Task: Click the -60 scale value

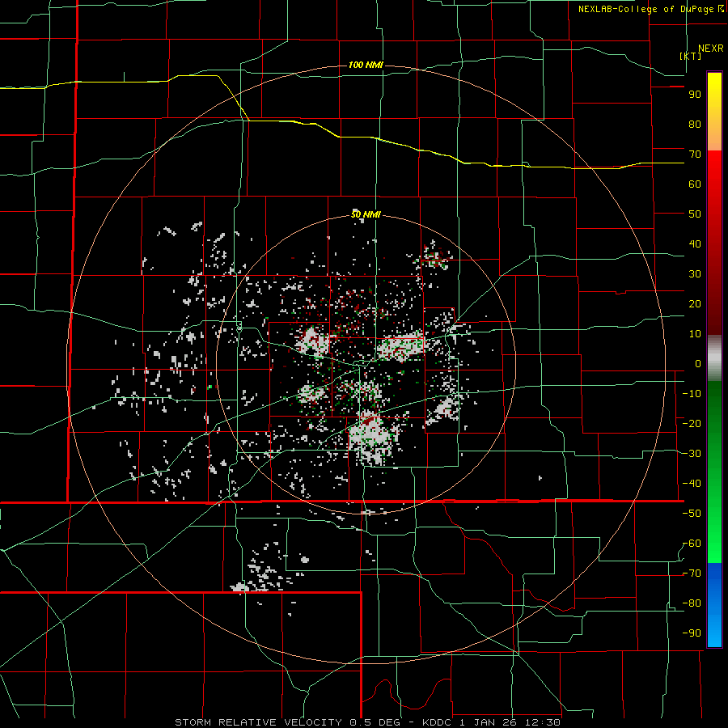Action: click(692, 544)
